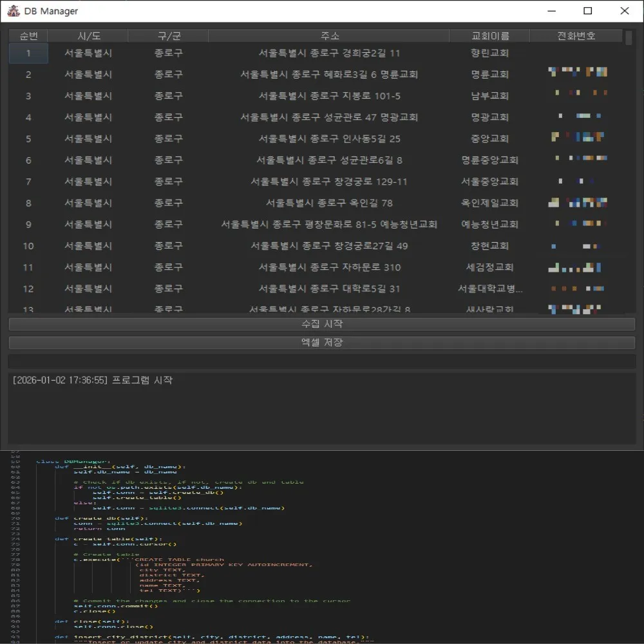Minimize the DB Manager window
The height and width of the screenshot is (644, 644).
tap(552, 11)
